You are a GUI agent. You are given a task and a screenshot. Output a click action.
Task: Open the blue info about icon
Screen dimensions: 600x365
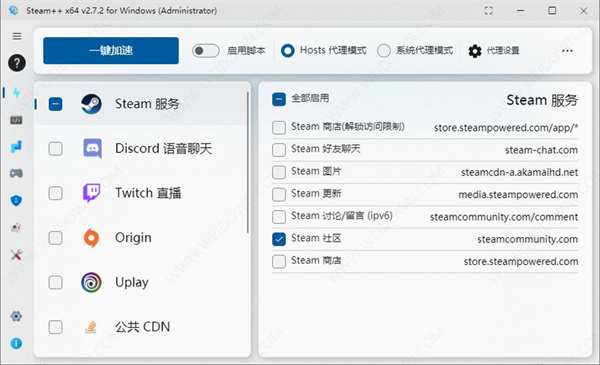(16, 343)
